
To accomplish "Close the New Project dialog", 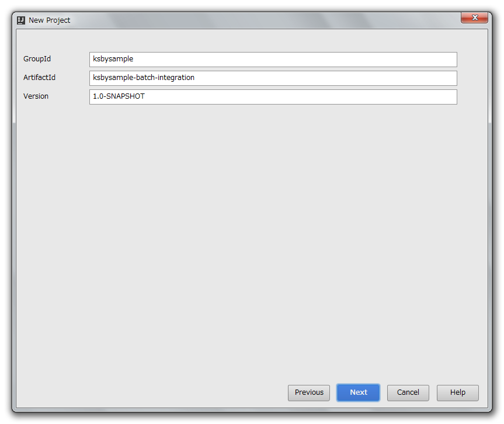I will (475, 18).
